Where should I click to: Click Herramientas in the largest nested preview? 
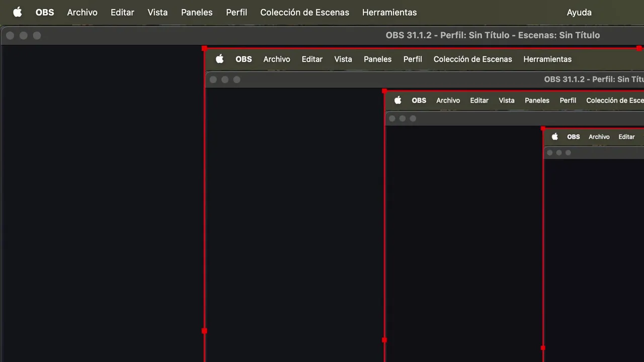click(547, 59)
